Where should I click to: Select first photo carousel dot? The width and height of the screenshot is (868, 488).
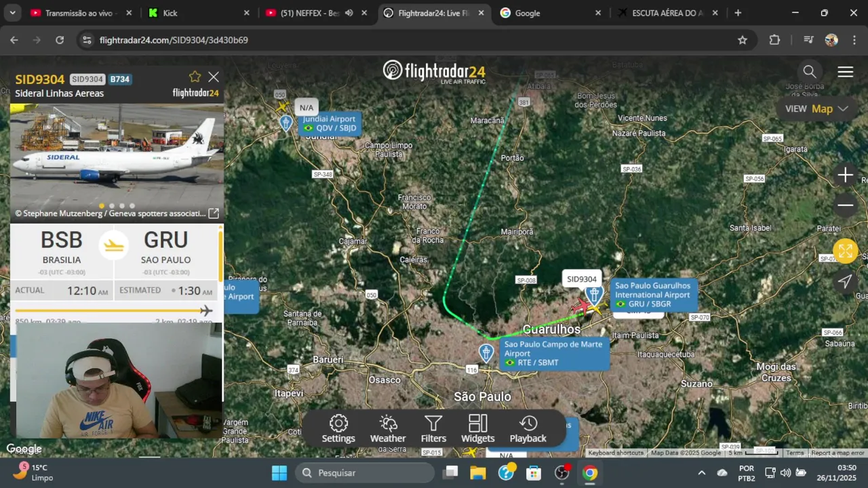[102, 205]
